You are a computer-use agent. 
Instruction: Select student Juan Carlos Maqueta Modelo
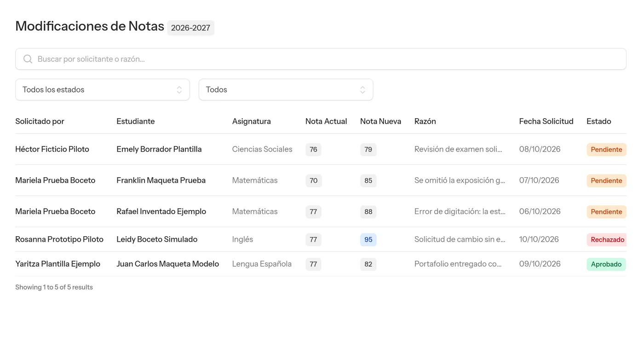167,264
